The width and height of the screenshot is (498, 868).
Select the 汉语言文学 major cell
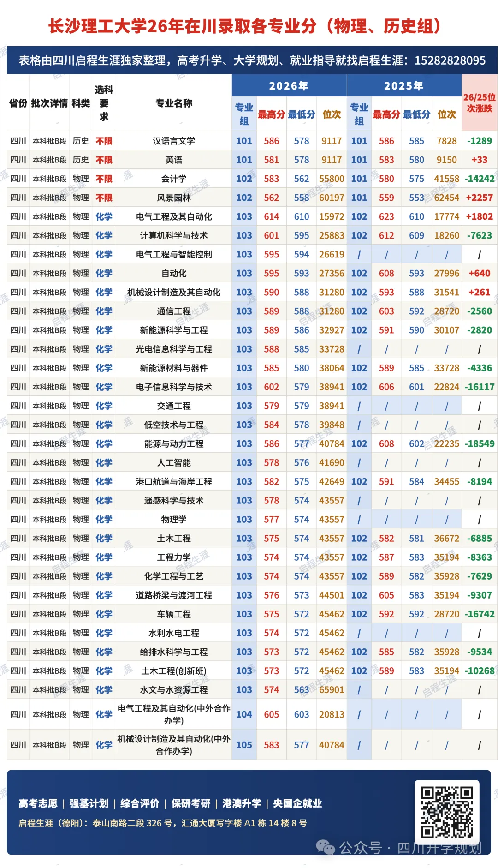click(174, 141)
